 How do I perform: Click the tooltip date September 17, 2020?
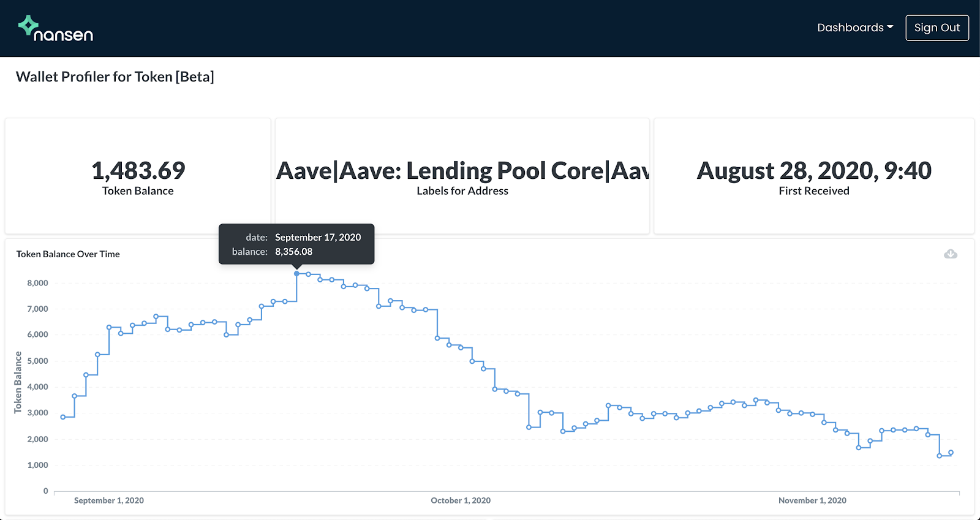318,237
